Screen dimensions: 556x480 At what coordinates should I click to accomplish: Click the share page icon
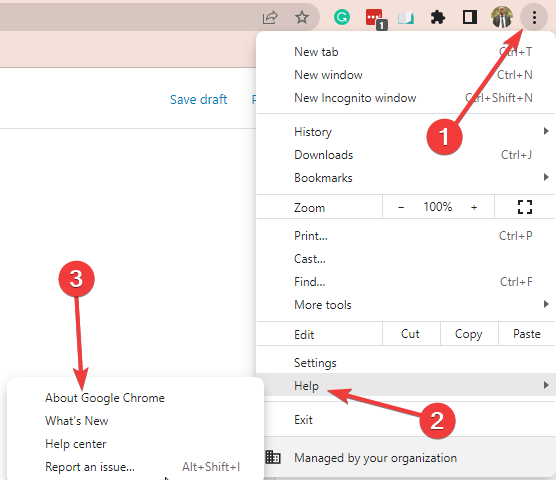pos(270,17)
